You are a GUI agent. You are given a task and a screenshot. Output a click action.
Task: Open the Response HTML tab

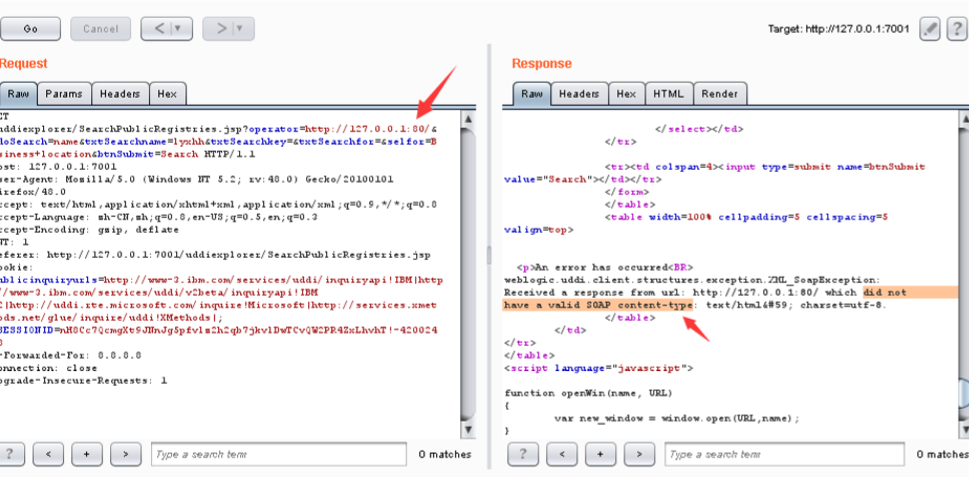[669, 94]
